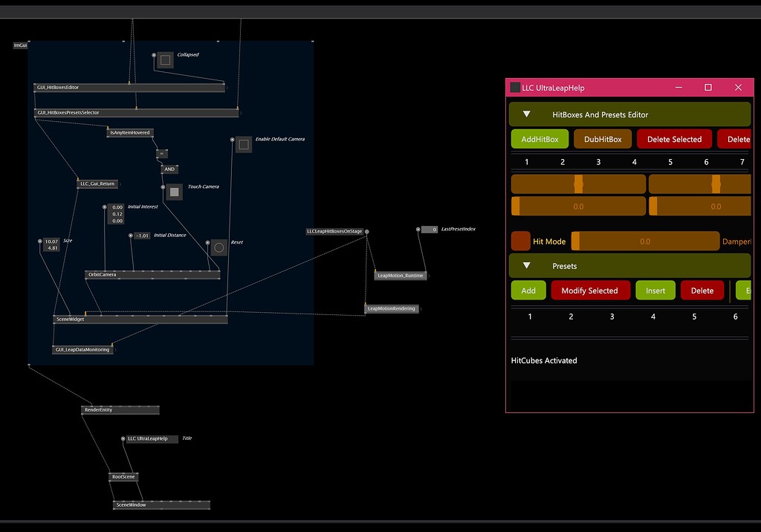Screen dimensions: 761x532
Task: Select the RootScene node
Action: coord(123,477)
